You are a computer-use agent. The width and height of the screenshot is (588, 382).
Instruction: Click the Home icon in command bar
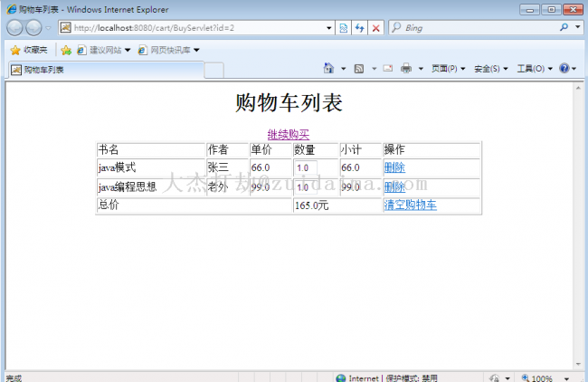pos(328,69)
